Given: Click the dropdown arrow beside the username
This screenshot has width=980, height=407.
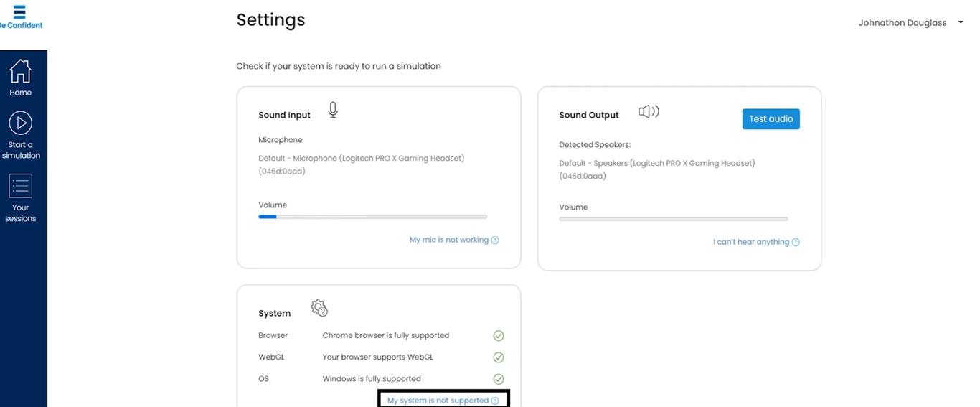Looking at the screenshot, I should 961,23.
